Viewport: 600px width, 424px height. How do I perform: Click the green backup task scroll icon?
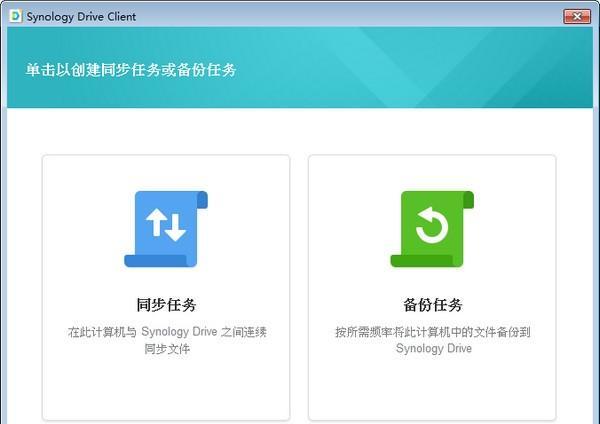432,229
